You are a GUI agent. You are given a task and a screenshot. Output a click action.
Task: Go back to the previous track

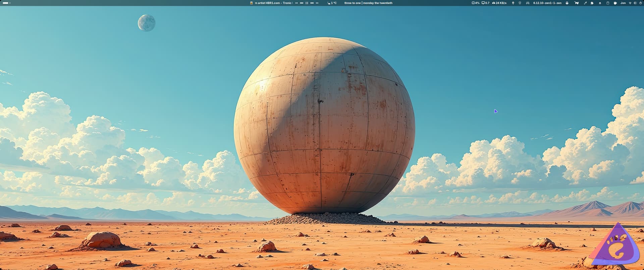point(302,3)
